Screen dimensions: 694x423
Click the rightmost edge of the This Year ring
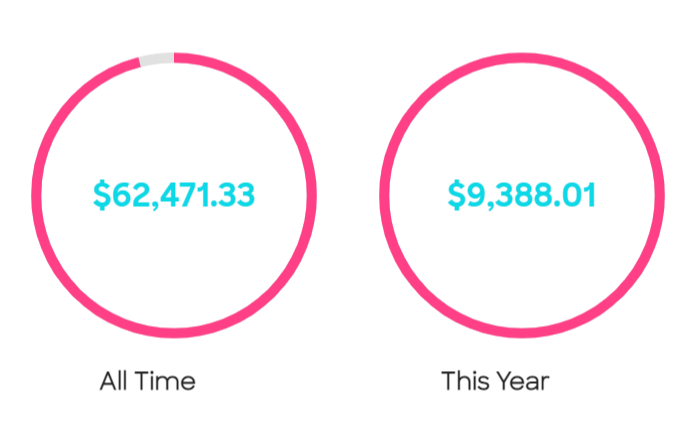point(659,195)
